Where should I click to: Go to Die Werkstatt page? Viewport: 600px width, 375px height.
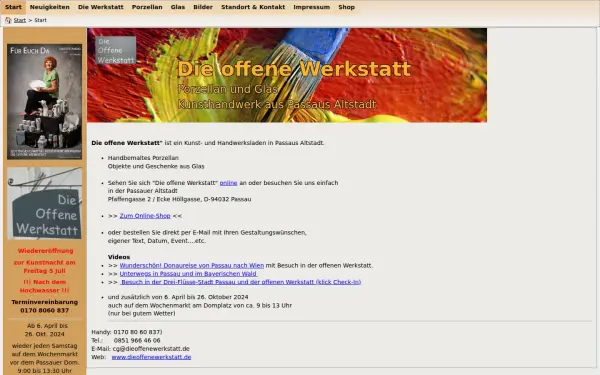(101, 7)
